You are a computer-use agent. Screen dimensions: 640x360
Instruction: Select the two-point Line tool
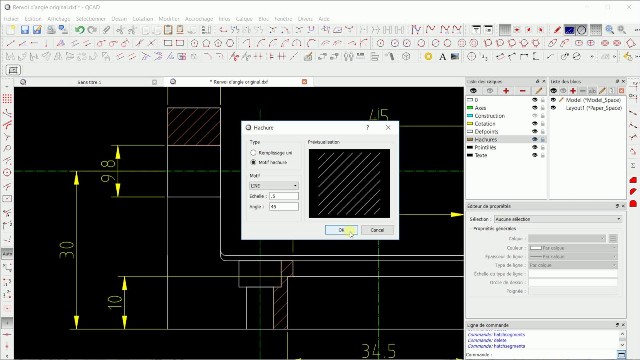(x=11, y=43)
